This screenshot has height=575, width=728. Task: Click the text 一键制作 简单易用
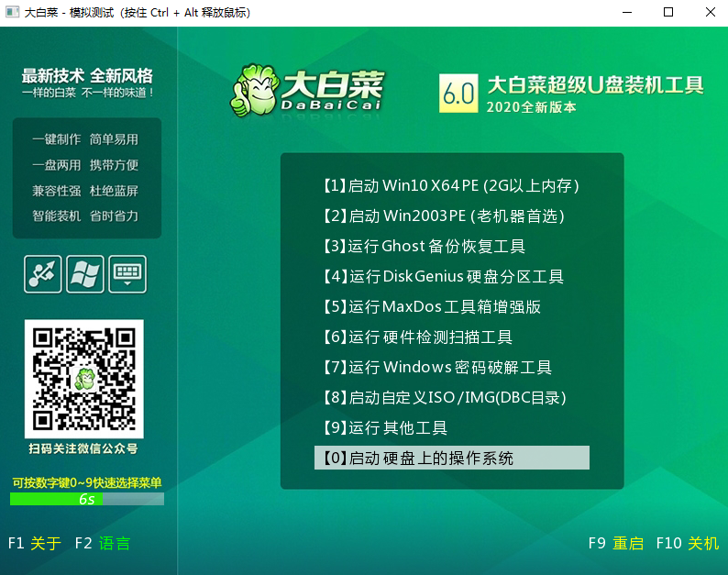point(85,139)
